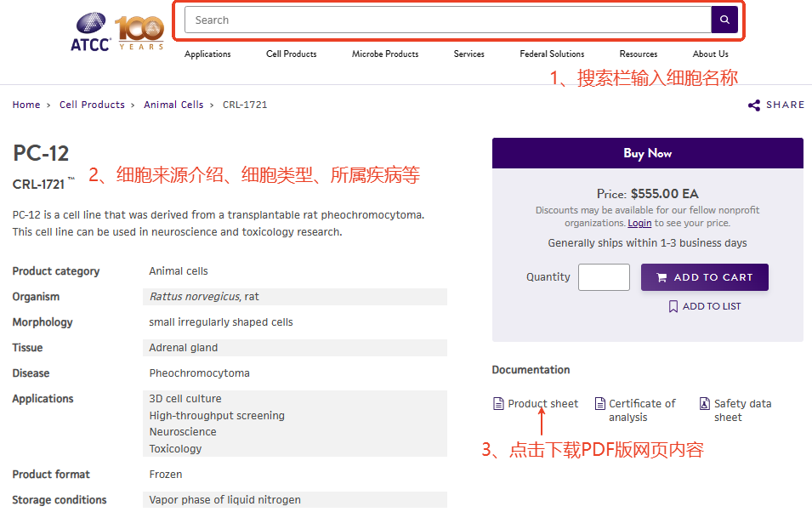Click into the Quantity input box
Viewport: 812px width, 512px height.
click(x=604, y=277)
